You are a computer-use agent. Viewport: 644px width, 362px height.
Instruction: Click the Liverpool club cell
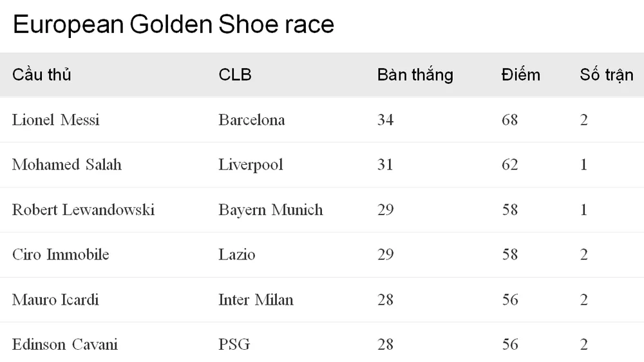click(251, 165)
